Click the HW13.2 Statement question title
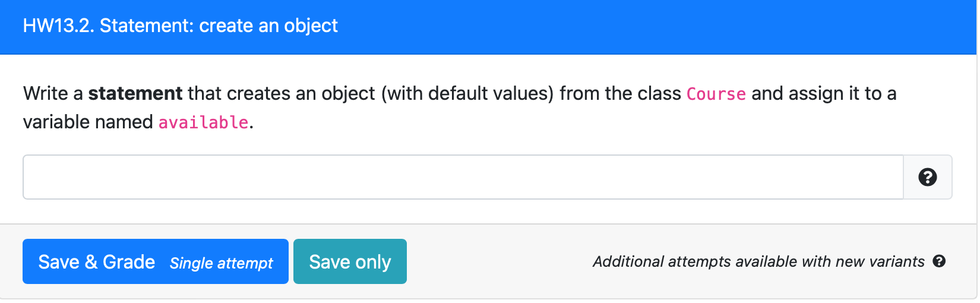Image resolution: width=980 pixels, height=303 pixels. coord(180,26)
